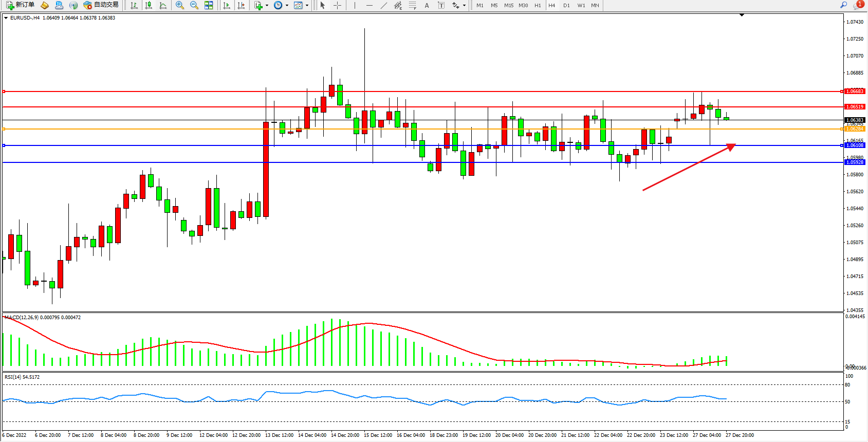Open the arrows objects dropdown
The image size is (868, 442).
click(464, 6)
